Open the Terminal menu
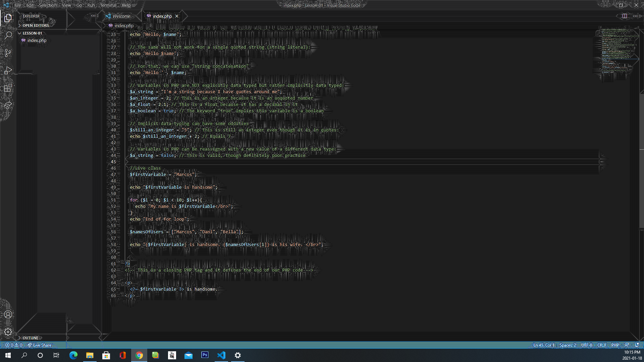This screenshot has width=644, height=362. pos(108,5)
